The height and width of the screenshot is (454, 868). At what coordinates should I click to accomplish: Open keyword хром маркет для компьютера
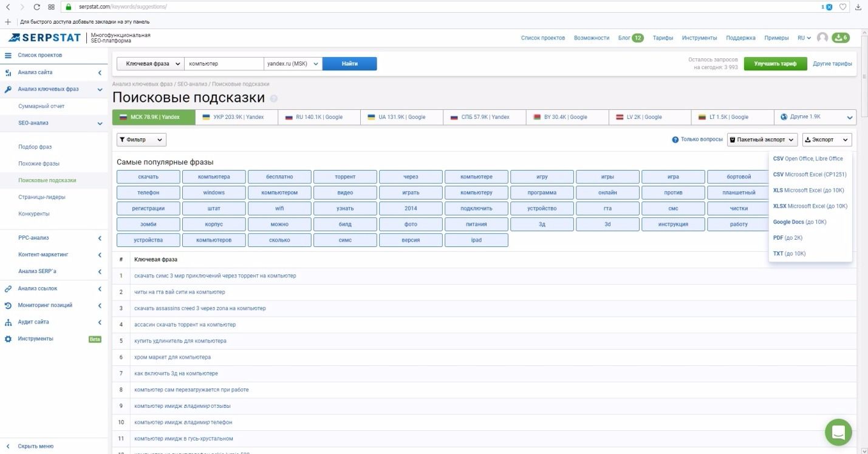173,357
